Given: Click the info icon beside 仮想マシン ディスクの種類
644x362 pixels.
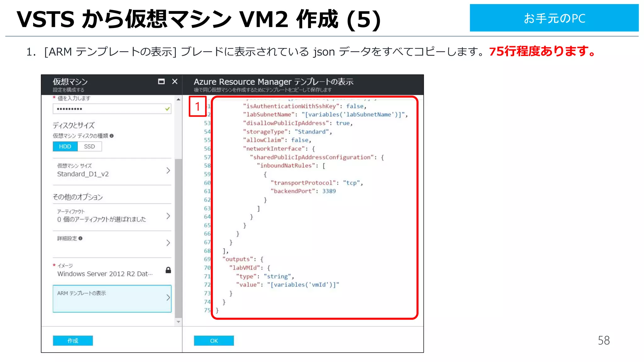Looking at the screenshot, I should 112,136.
